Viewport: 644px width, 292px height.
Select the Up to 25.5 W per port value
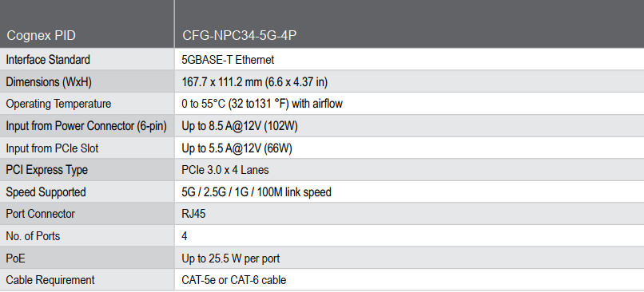coord(231,258)
